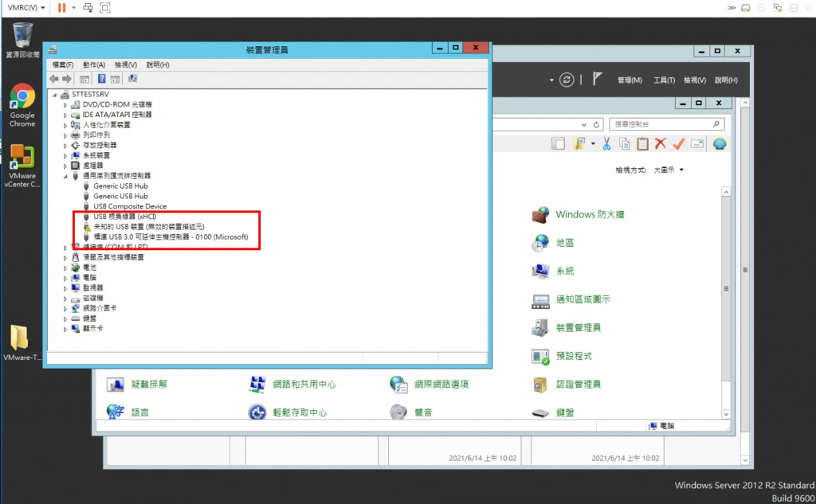Click the VMware vCenter desktop icon

coord(22,166)
